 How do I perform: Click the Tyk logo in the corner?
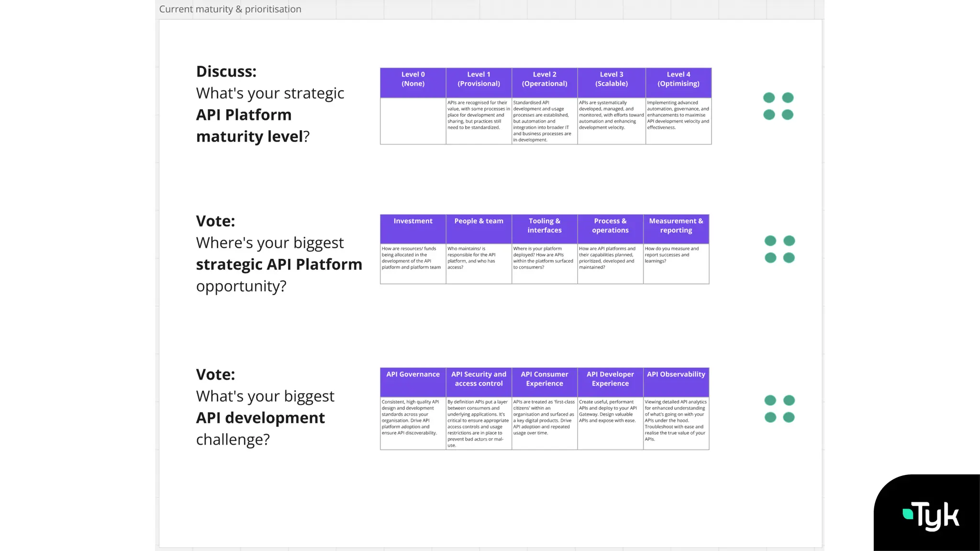pos(931,516)
